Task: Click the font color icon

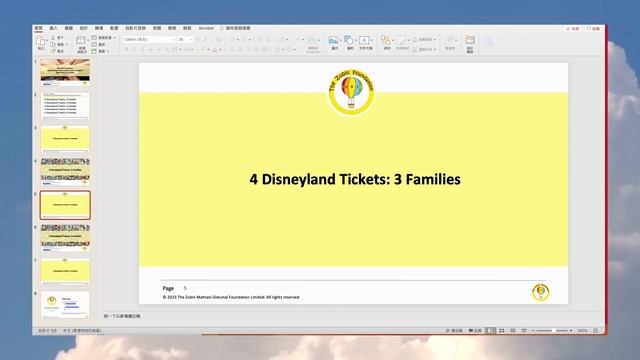Action: tap(215, 50)
